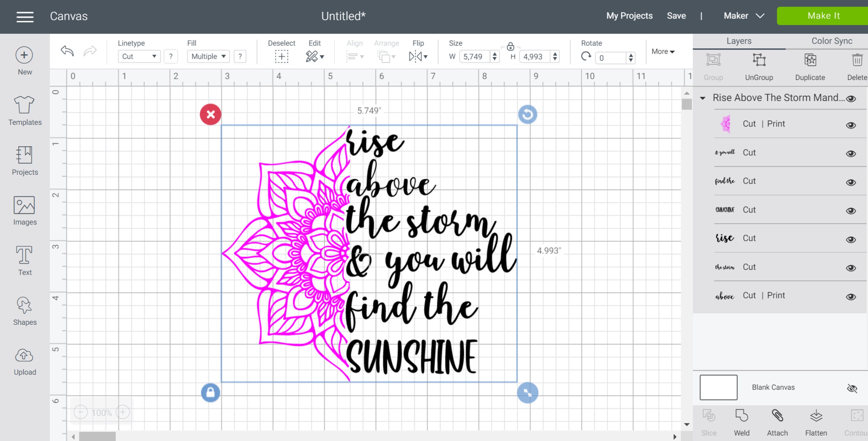Select the Text tool
The width and height of the screenshot is (868, 441).
(x=24, y=260)
